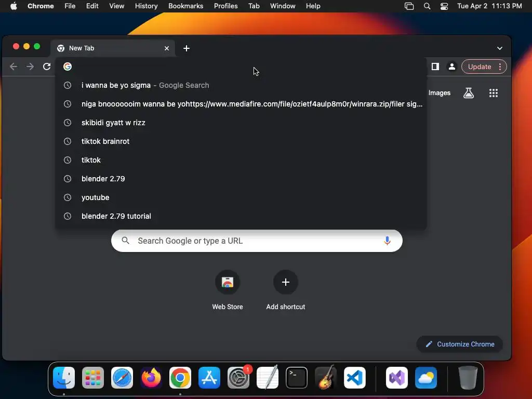Open Control Center in the menu bar
Viewport: 532px width, 399px height.
pos(444,6)
